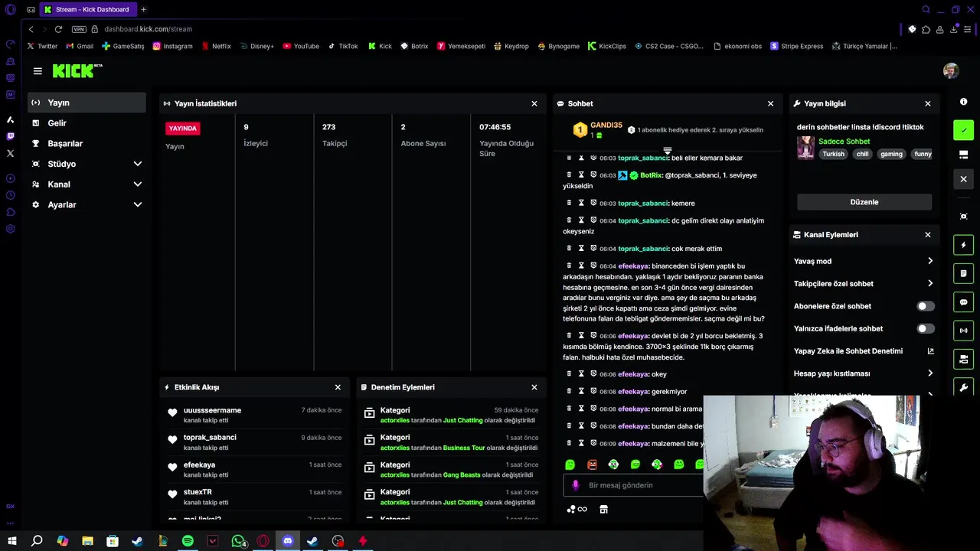Select Başarılar in the sidebar

click(x=87, y=144)
